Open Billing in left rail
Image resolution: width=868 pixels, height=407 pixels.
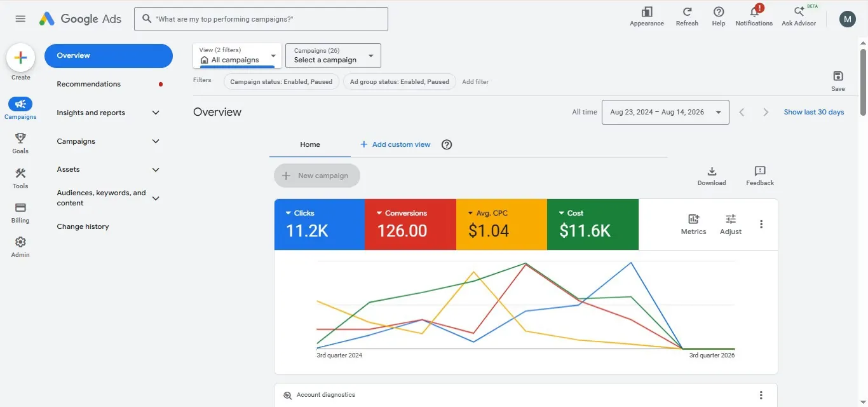tap(20, 212)
